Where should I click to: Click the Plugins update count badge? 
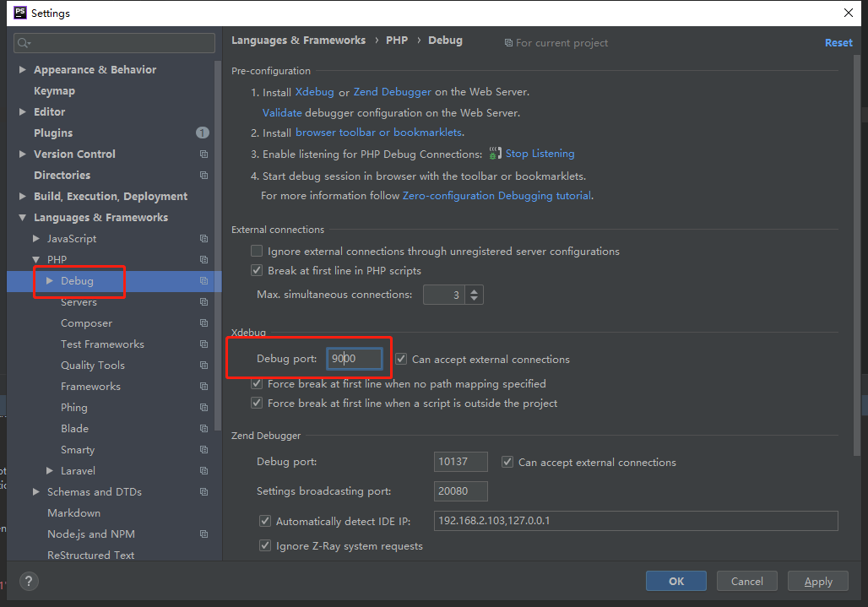[203, 133]
